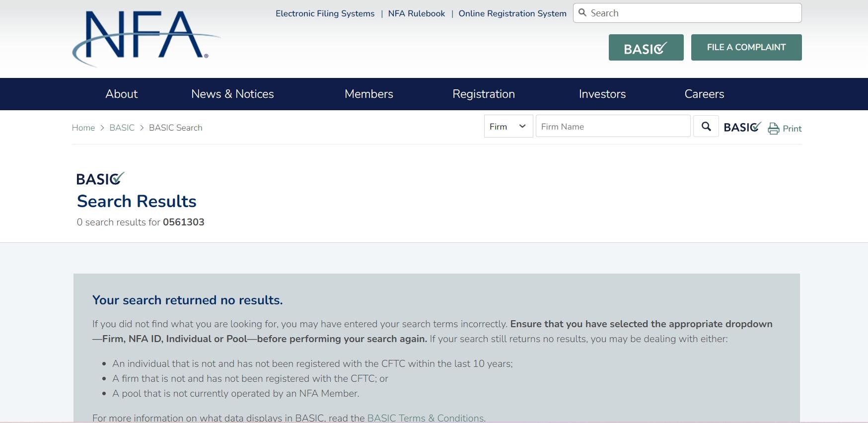Open the News & Notices menu
Image resolution: width=868 pixels, height=423 pixels.
tap(232, 94)
